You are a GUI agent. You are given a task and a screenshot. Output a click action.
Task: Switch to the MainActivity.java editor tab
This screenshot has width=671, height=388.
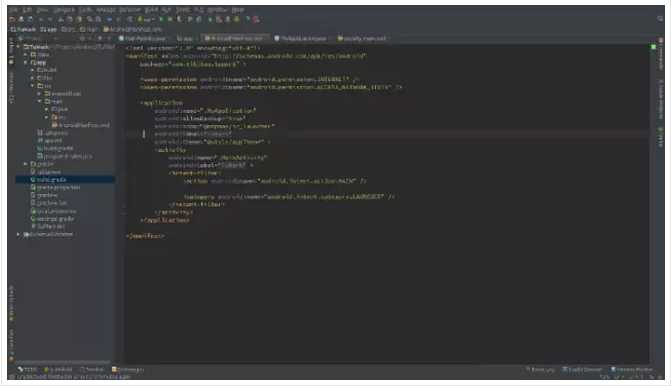[143, 39]
